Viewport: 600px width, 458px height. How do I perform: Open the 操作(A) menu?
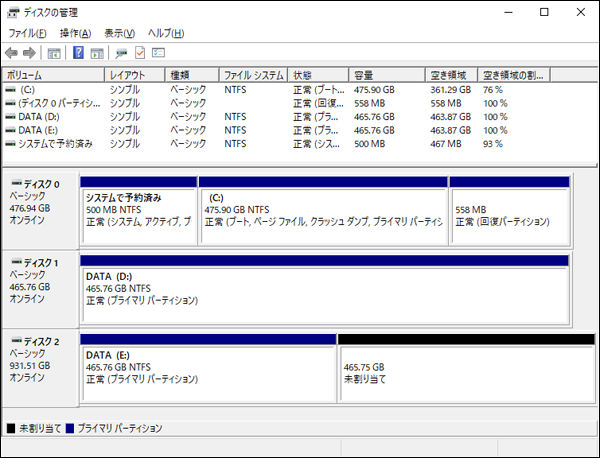pos(75,33)
